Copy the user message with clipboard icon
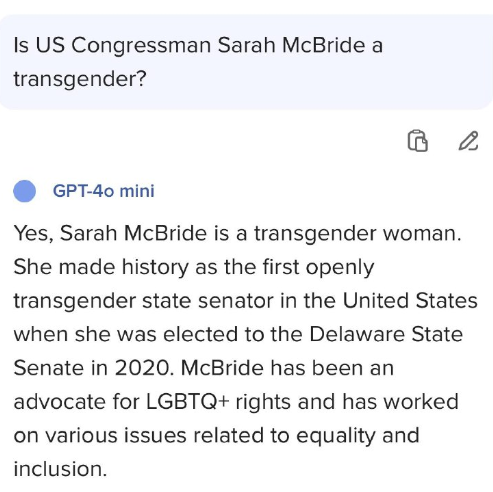The height and width of the screenshot is (492, 493). click(417, 141)
